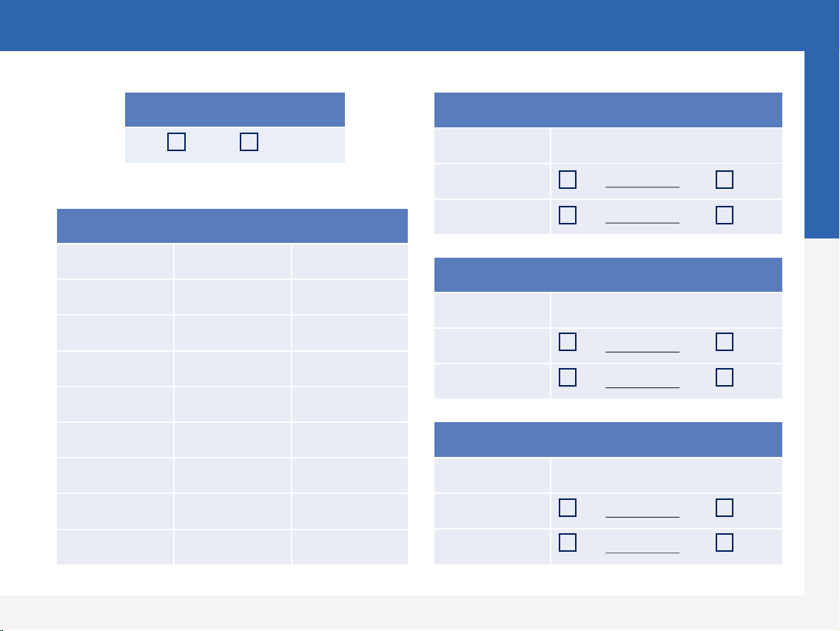840x631 pixels.
Task: Tick the right checkbox in small top table
Action: [x=249, y=141]
